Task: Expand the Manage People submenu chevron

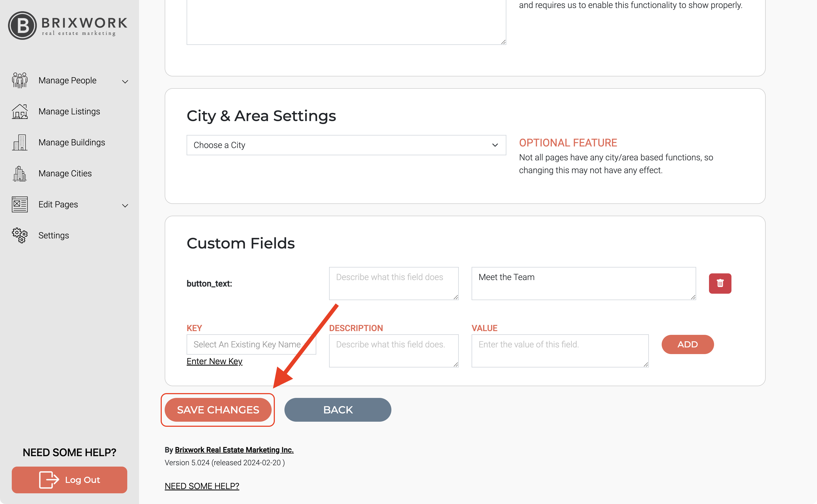Action: tap(125, 81)
